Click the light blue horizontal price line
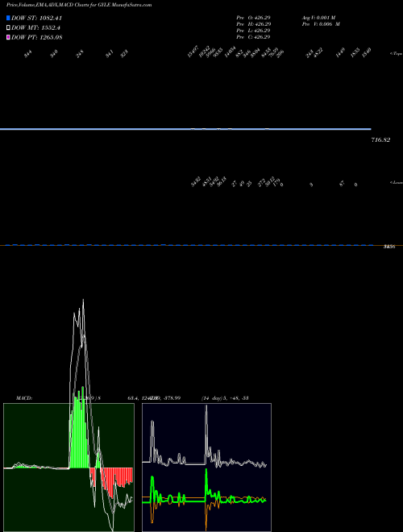 point(185,129)
